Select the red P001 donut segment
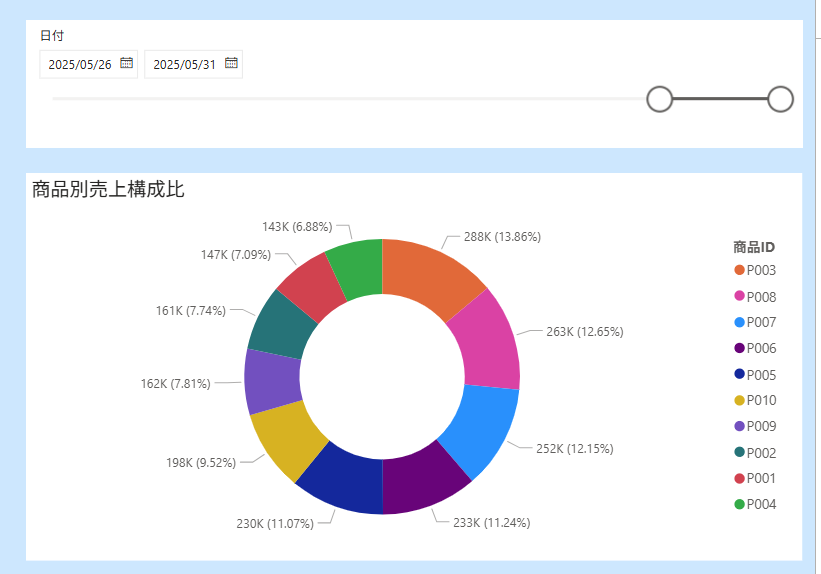Image resolution: width=821 pixels, height=574 pixels. click(x=313, y=285)
